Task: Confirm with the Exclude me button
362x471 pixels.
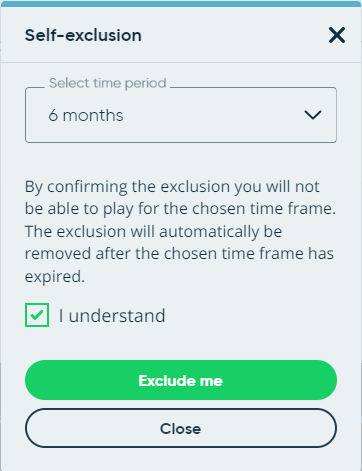Action: coord(181,380)
